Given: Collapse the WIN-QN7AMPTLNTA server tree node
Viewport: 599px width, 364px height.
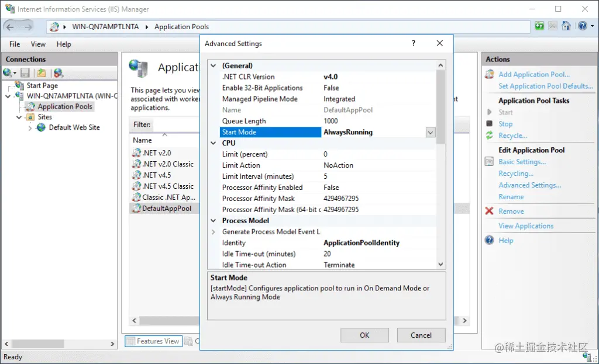Looking at the screenshot, I should click(8, 96).
